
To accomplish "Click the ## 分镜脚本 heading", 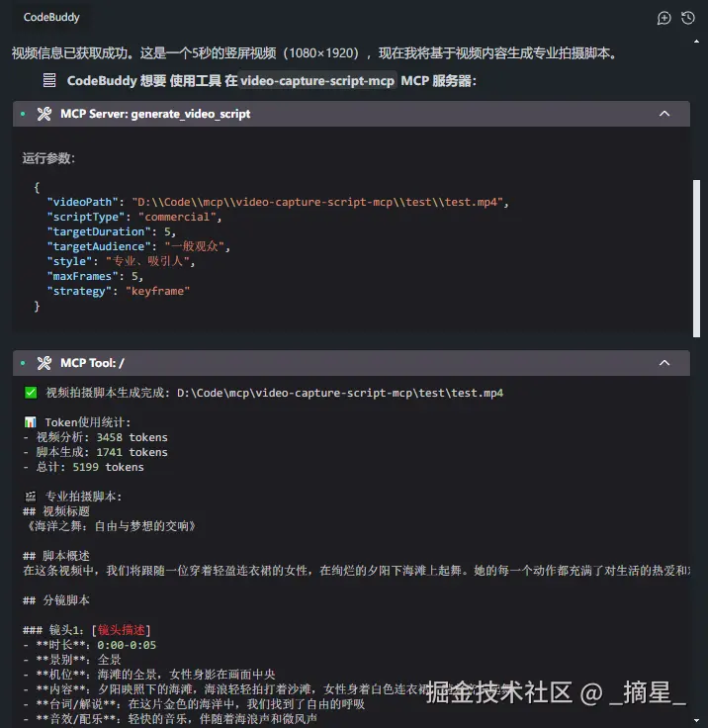I will (x=56, y=600).
